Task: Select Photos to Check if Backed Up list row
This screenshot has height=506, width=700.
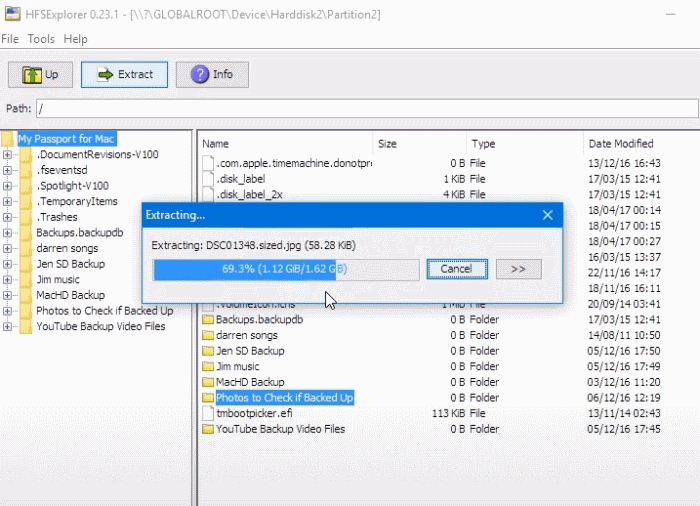Action: click(x=285, y=397)
